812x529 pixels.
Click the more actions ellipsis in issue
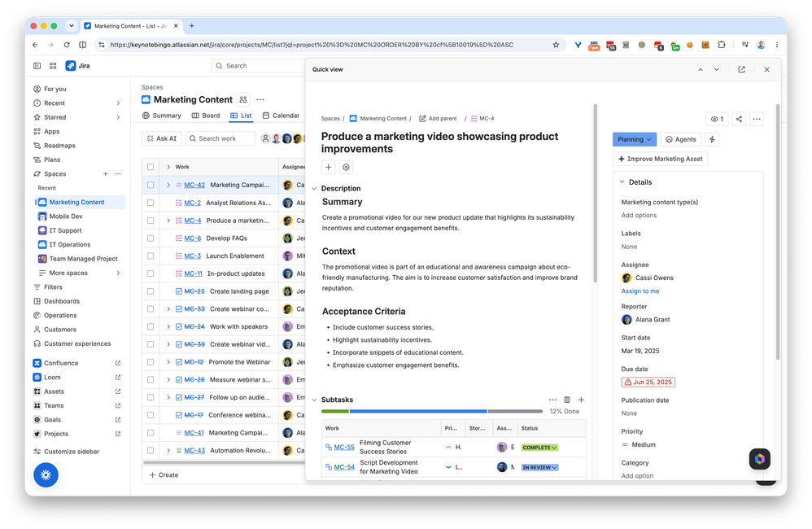[757, 119]
